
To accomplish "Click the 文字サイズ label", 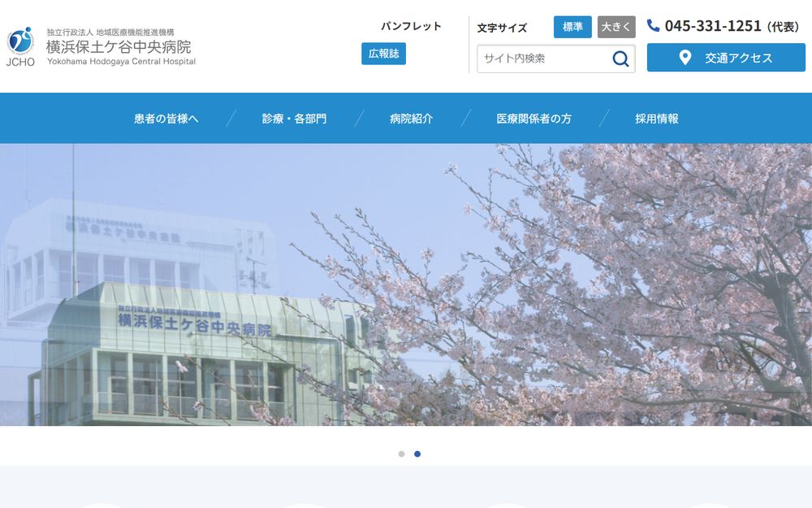I will point(502,28).
